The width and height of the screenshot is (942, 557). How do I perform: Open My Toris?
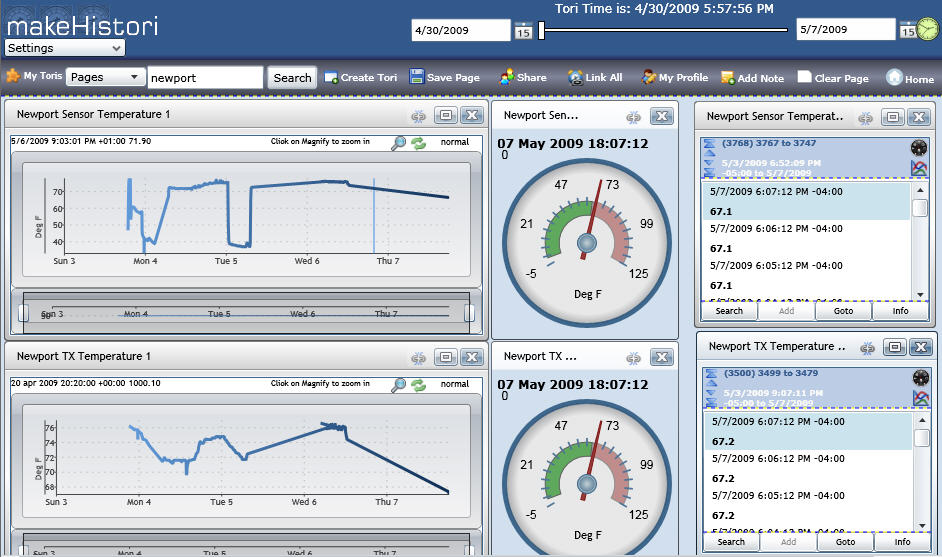34,76
